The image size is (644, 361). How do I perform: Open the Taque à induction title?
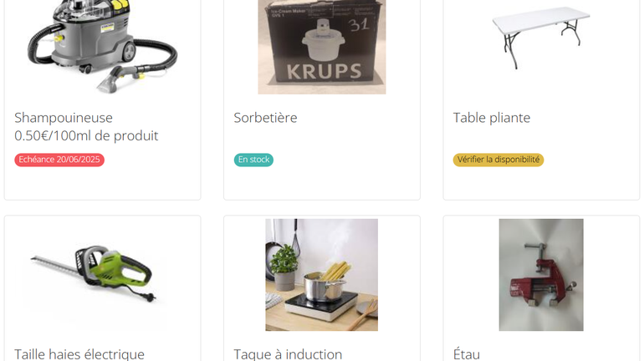point(288,354)
